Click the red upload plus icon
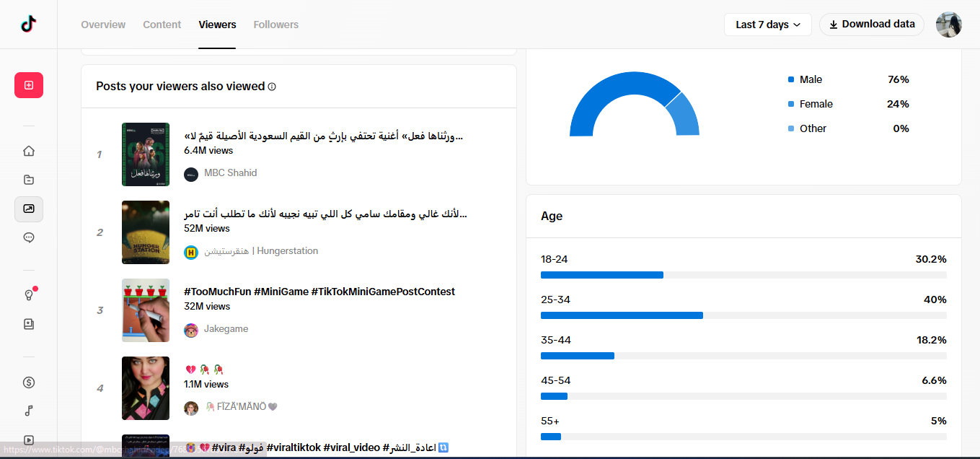This screenshot has height=459, width=980. [x=29, y=85]
